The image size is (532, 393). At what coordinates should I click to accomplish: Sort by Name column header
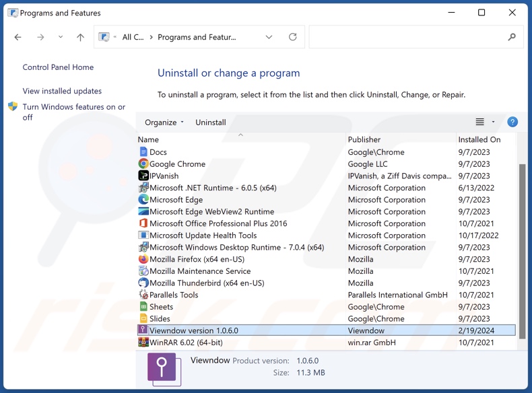point(148,139)
